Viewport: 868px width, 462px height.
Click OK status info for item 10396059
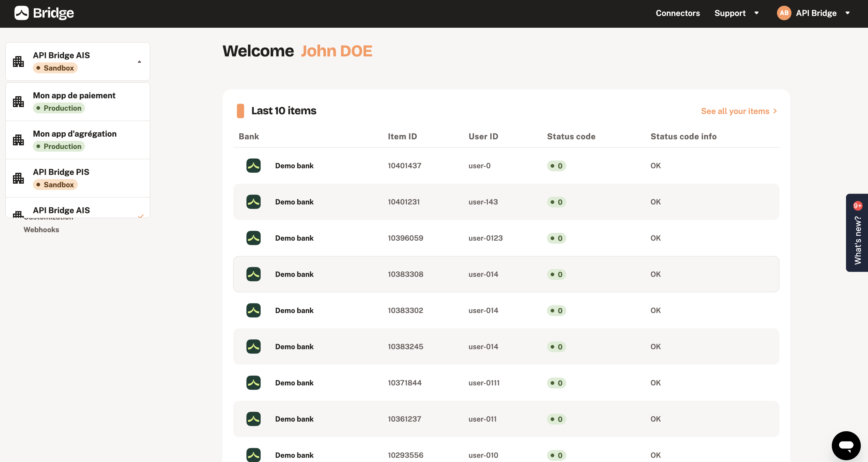656,238
